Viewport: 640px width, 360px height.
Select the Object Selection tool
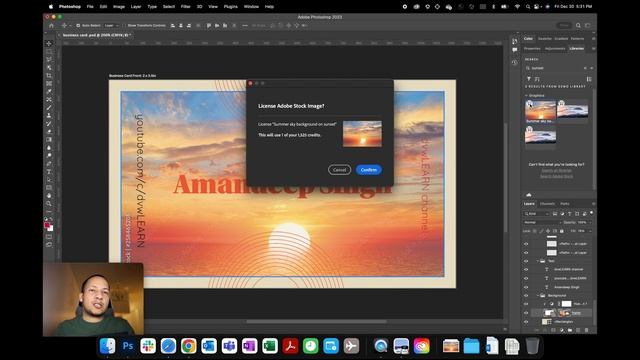(49, 68)
